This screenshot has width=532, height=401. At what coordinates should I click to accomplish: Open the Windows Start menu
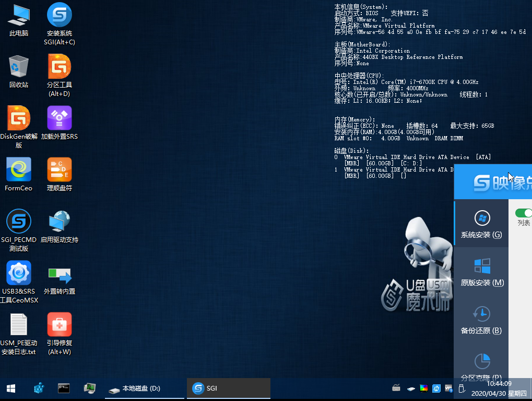coord(11,388)
